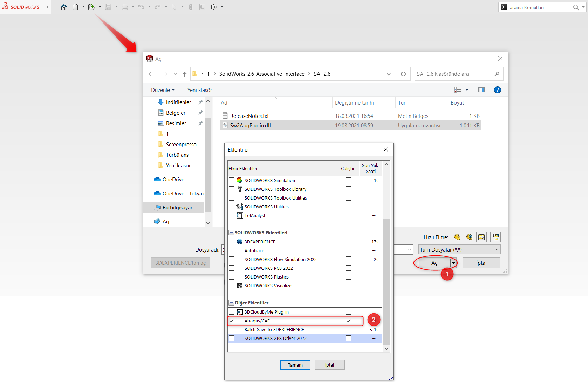Click the Tamam button in Eklentiler dialog

pyautogui.click(x=295, y=364)
